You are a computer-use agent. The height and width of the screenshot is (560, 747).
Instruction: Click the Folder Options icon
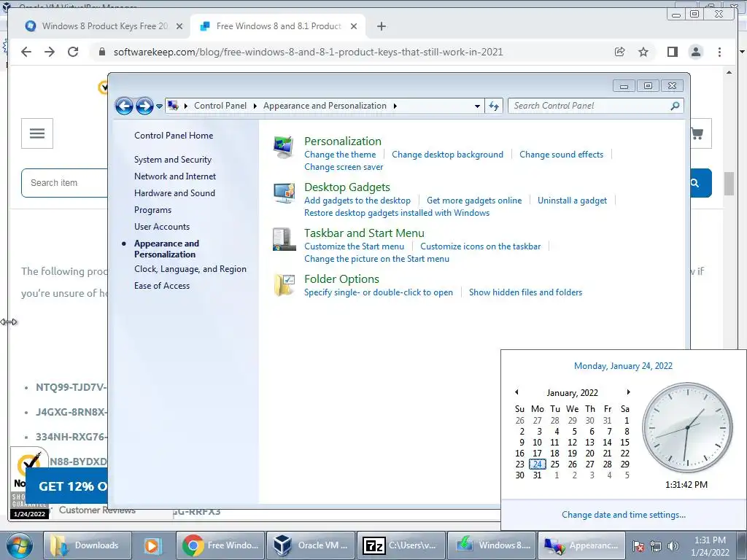coord(284,285)
